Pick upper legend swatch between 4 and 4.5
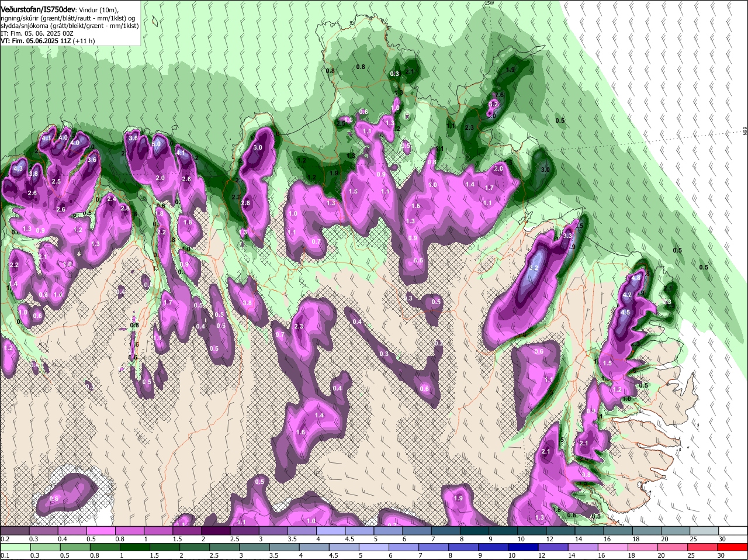Screen dimensions: 748x560 coord(331,530)
